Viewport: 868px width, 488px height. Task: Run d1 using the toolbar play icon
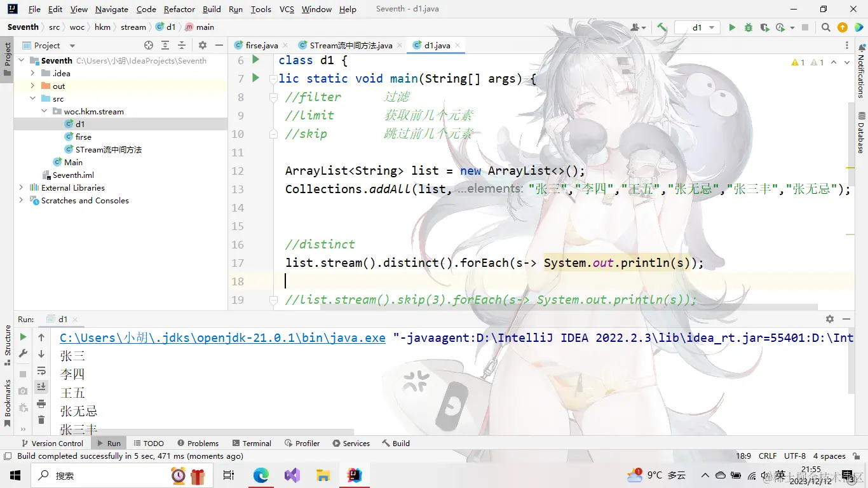click(x=732, y=27)
